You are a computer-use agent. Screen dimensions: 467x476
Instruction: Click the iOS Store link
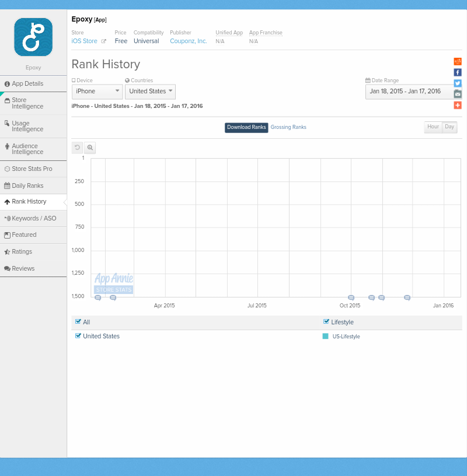coord(84,41)
